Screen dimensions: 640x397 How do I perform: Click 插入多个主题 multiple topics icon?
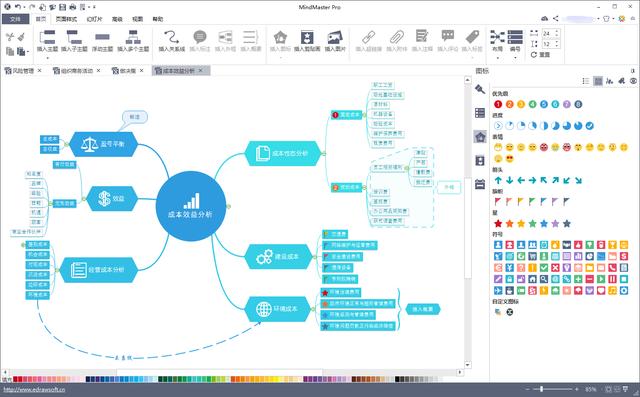coord(133,41)
